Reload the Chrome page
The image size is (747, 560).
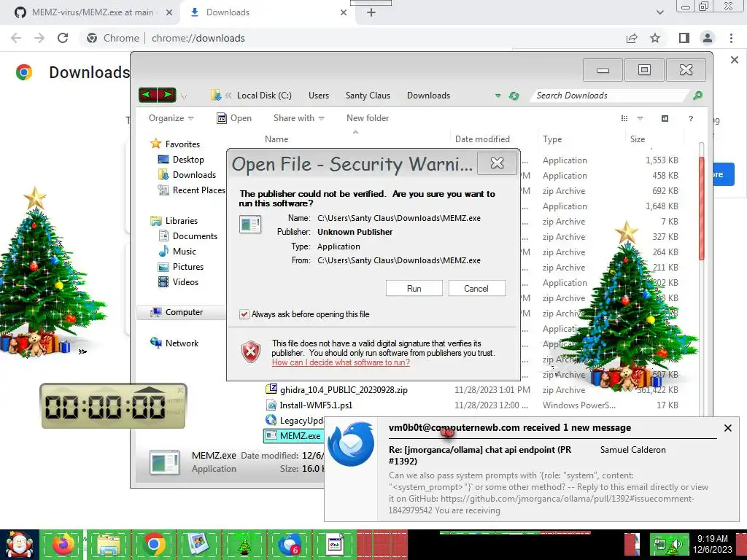pos(63,38)
